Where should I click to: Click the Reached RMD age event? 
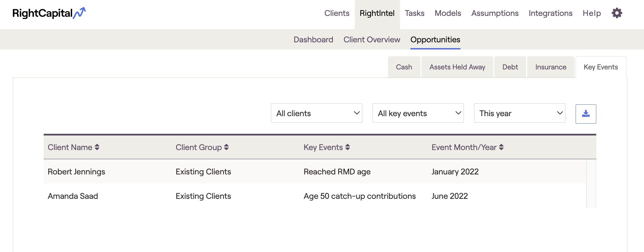pyautogui.click(x=337, y=172)
